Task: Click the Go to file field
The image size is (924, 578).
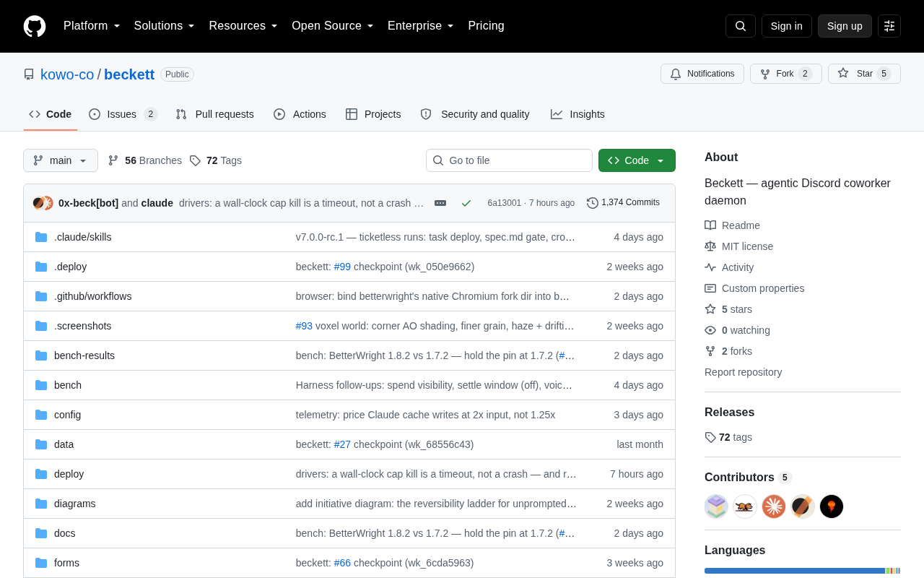Action: [x=509, y=160]
